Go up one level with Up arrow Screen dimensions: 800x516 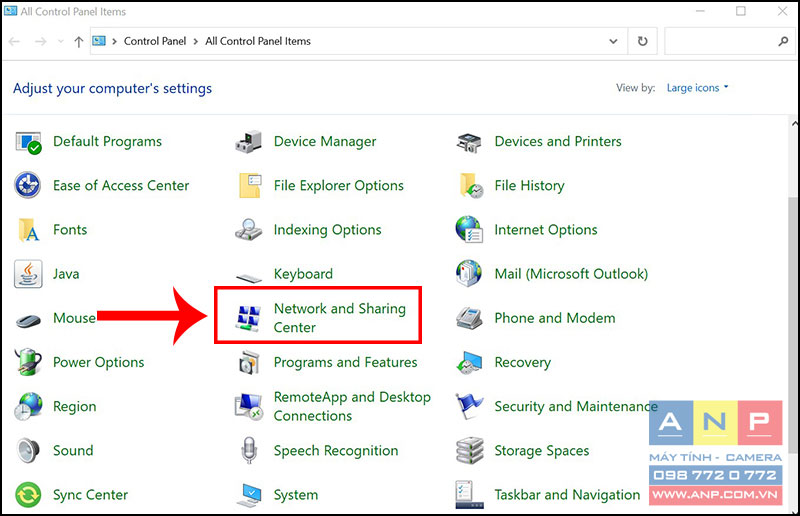click(x=79, y=42)
